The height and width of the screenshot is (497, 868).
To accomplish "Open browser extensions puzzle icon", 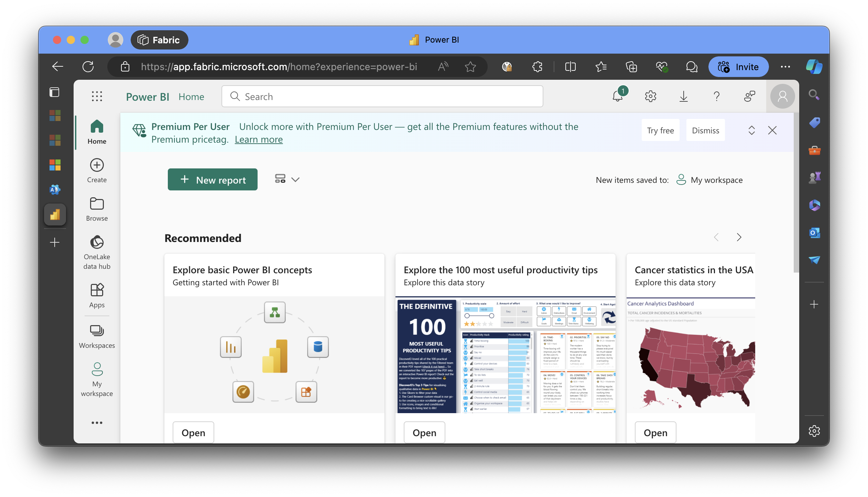I will [538, 66].
